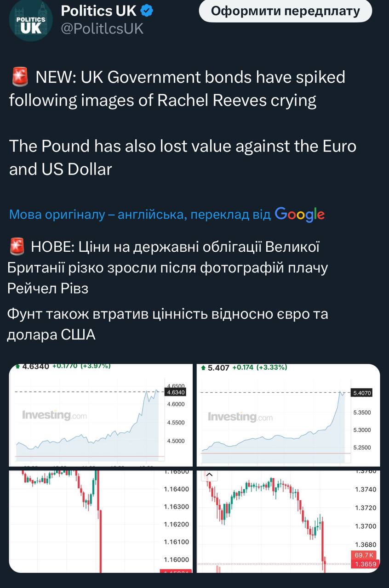Tap the siren emoji before НОВЕ
389x588 pixels.
coord(17,247)
